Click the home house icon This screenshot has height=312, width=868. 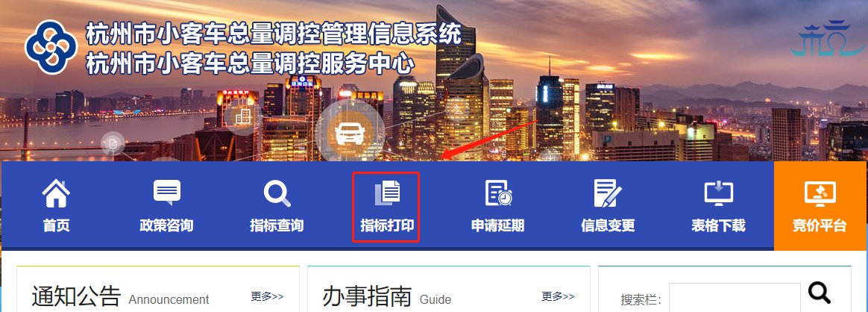[56, 193]
